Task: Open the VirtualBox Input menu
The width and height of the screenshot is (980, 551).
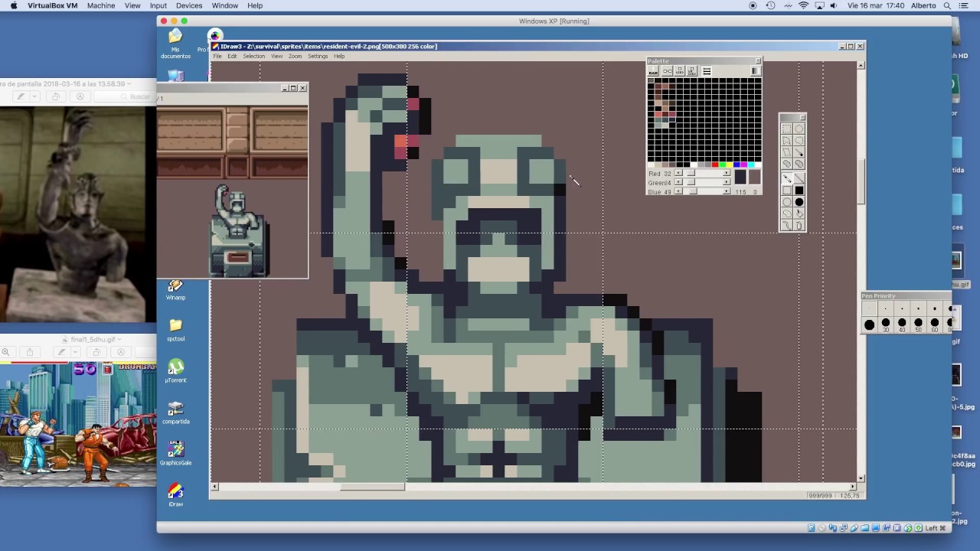Action: point(158,5)
